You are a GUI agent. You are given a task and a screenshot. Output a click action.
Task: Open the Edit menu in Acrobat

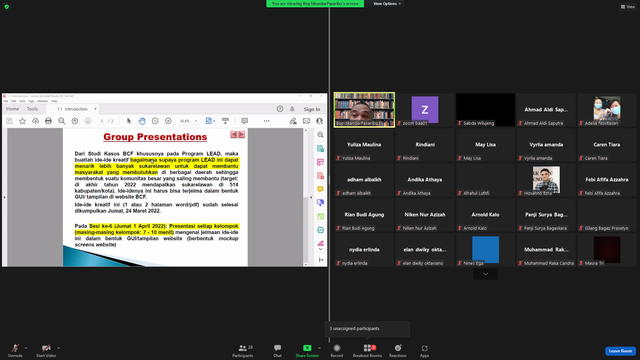[13, 101]
